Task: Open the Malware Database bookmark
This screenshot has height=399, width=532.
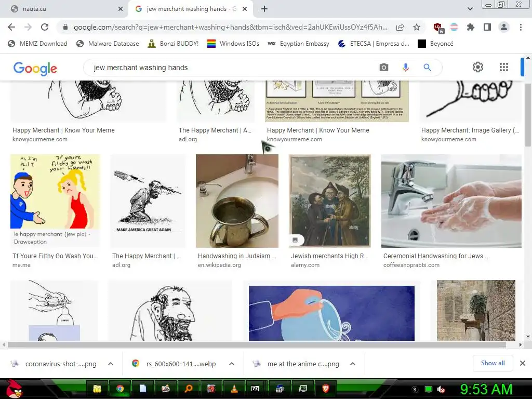Action: pyautogui.click(x=108, y=44)
